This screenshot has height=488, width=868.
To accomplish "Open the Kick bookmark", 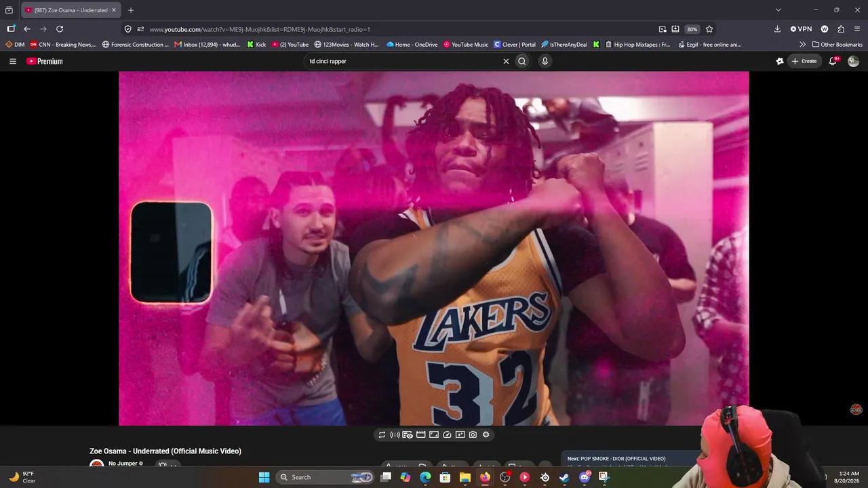I will point(256,45).
